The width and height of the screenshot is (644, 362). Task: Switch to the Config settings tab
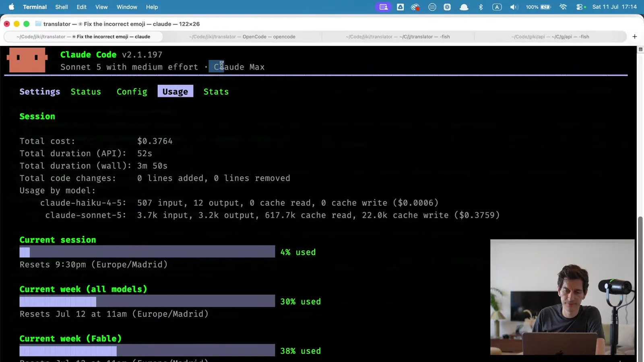point(132,92)
